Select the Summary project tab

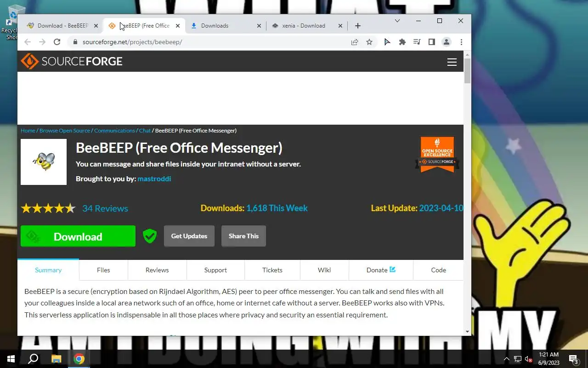(x=48, y=270)
